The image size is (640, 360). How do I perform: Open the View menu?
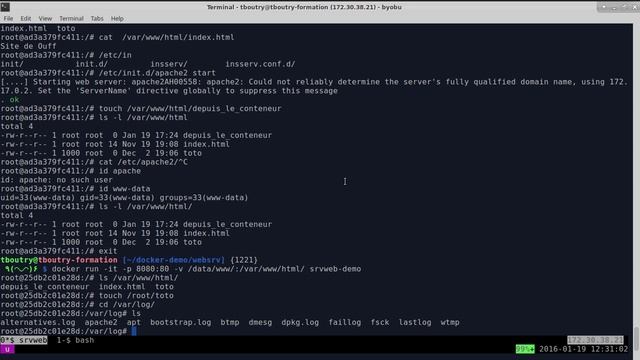(45, 18)
